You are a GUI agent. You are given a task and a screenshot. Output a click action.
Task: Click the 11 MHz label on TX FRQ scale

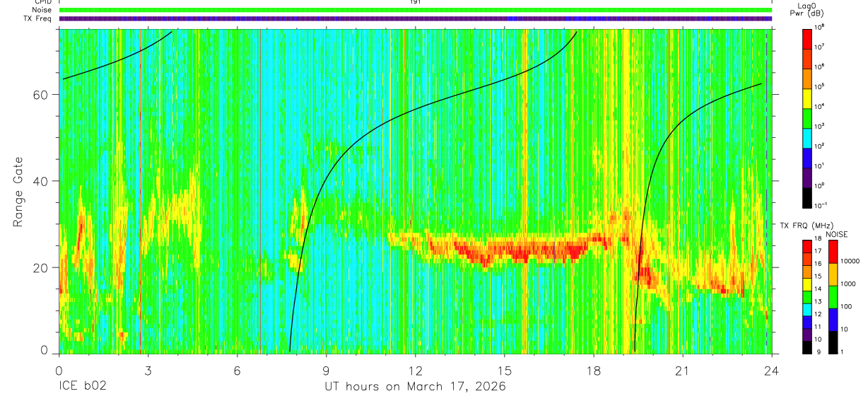[819, 326]
